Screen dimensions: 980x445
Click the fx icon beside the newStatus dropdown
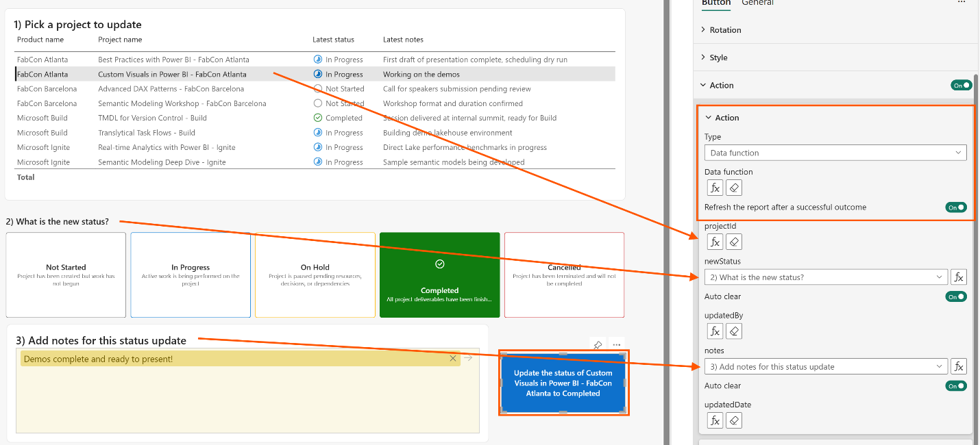958,277
